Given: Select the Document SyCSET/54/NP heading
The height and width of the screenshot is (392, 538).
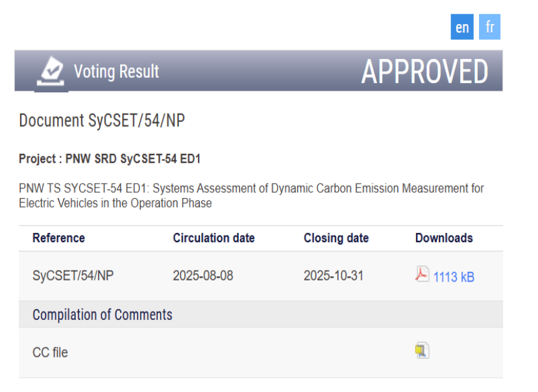Looking at the screenshot, I should pos(103,121).
